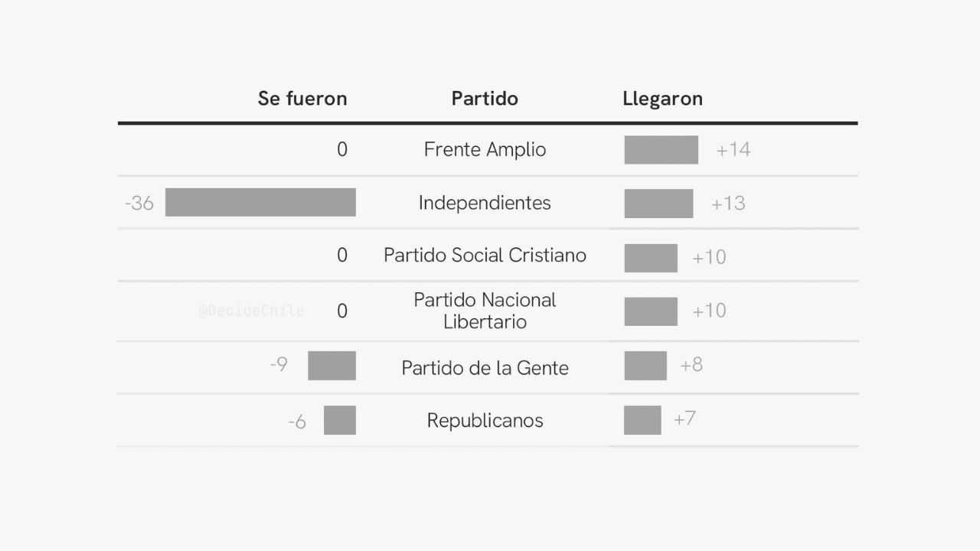Select the Frente Amplio party label
Screen dimensions: 980x551
pyautogui.click(x=485, y=149)
